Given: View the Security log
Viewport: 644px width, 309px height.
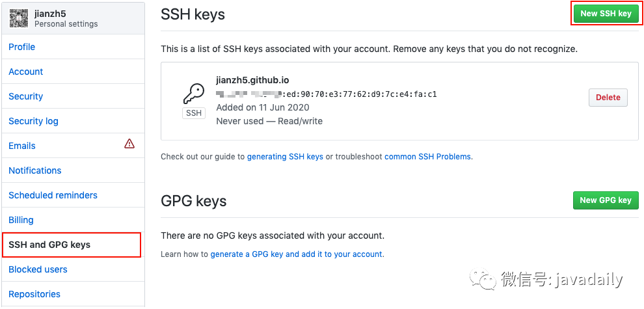Looking at the screenshot, I should [33, 121].
